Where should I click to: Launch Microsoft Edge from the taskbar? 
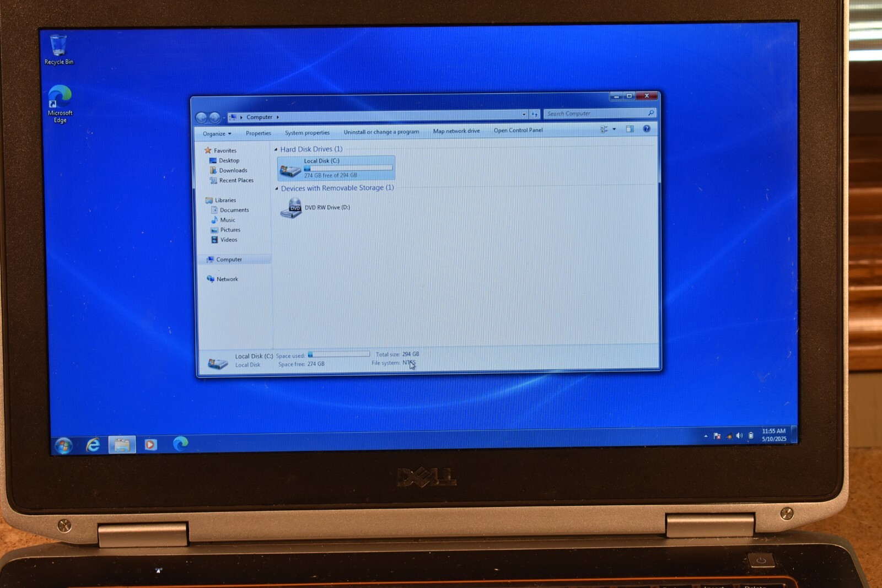[x=180, y=444]
